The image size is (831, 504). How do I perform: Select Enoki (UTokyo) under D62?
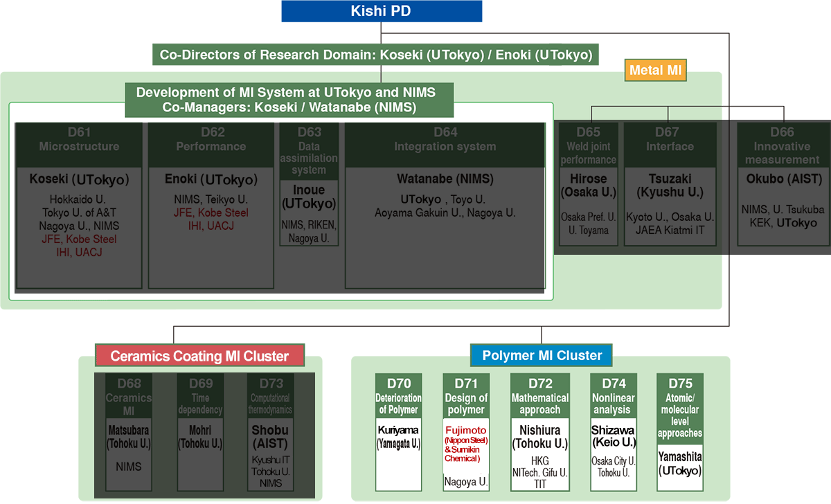(211, 180)
